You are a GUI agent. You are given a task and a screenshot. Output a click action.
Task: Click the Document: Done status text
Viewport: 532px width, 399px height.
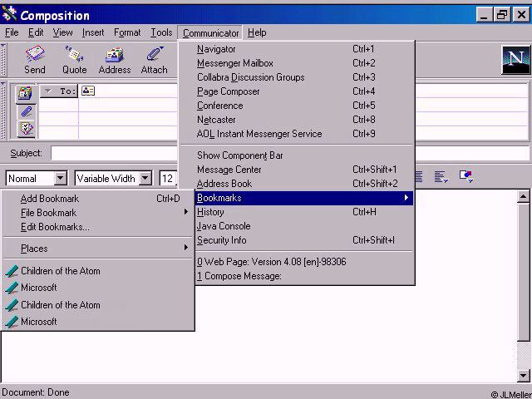click(36, 392)
